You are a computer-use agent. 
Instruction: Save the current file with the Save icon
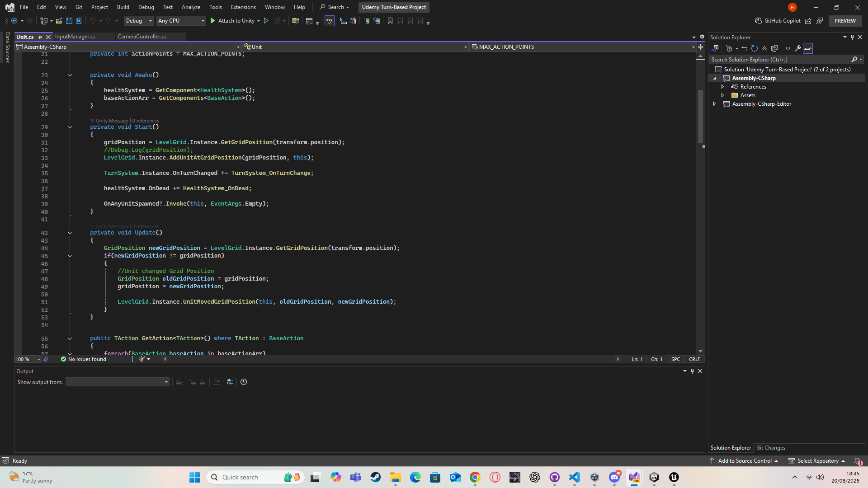[69, 21]
